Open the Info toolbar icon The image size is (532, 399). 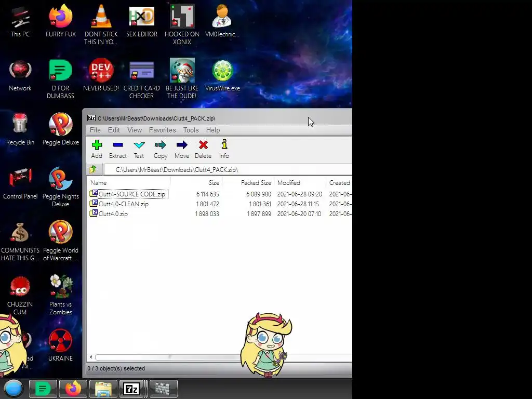(x=224, y=149)
